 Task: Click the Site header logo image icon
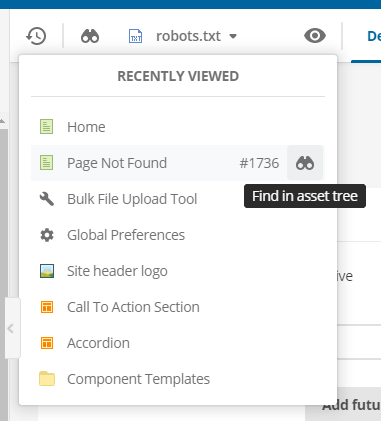tap(47, 271)
